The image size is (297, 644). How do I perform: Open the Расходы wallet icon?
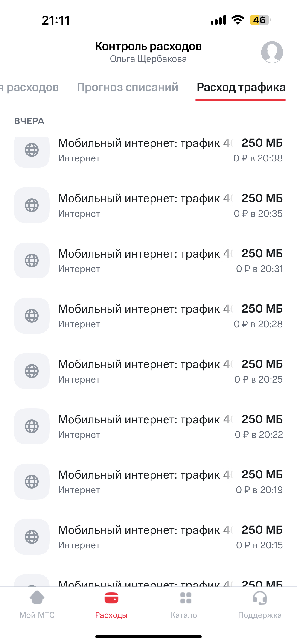pyautogui.click(x=111, y=597)
